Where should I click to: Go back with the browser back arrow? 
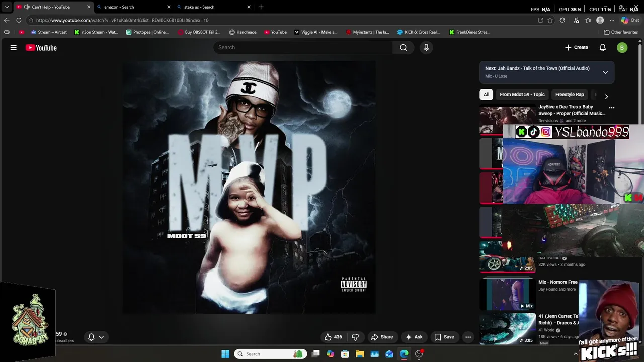(x=6, y=20)
